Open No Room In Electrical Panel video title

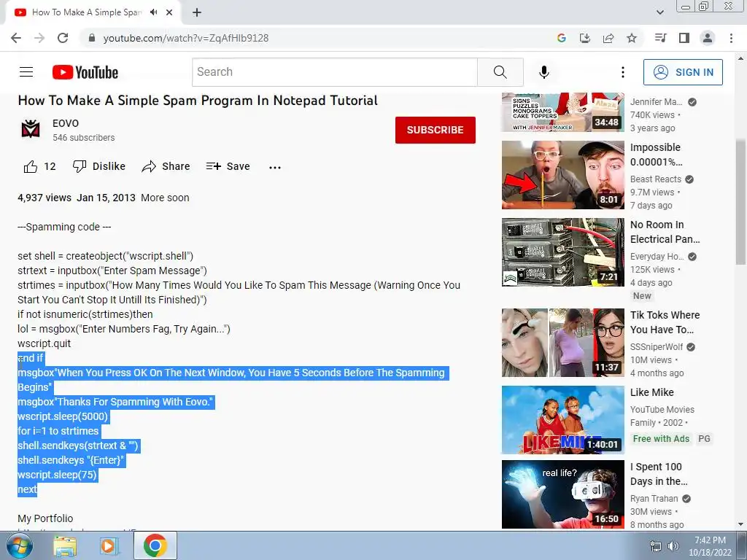click(665, 232)
